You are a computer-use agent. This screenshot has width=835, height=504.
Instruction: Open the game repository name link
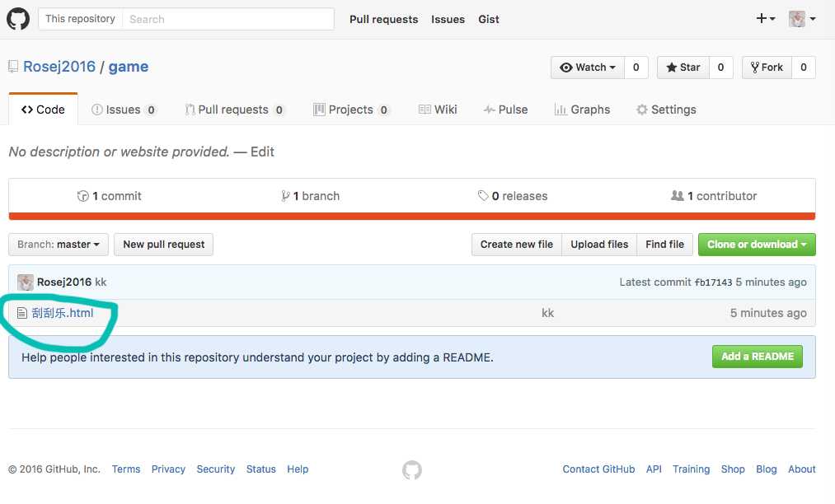(129, 67)
